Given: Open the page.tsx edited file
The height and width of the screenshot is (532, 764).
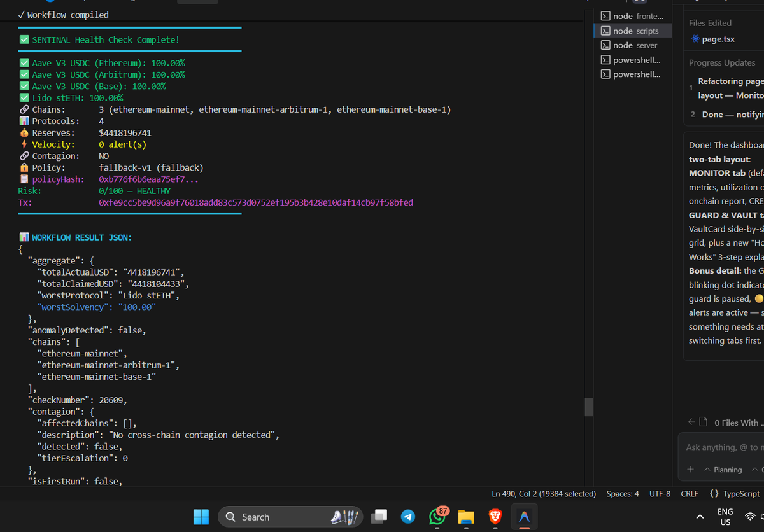Looking at the screenshot, I should (x=718, y=39).
